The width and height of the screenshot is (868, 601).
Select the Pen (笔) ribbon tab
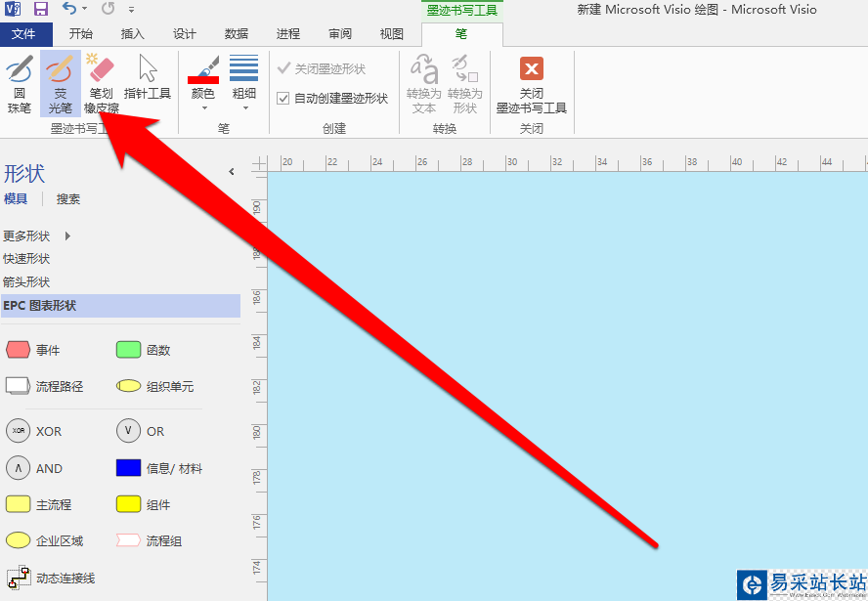click(461, 34)
